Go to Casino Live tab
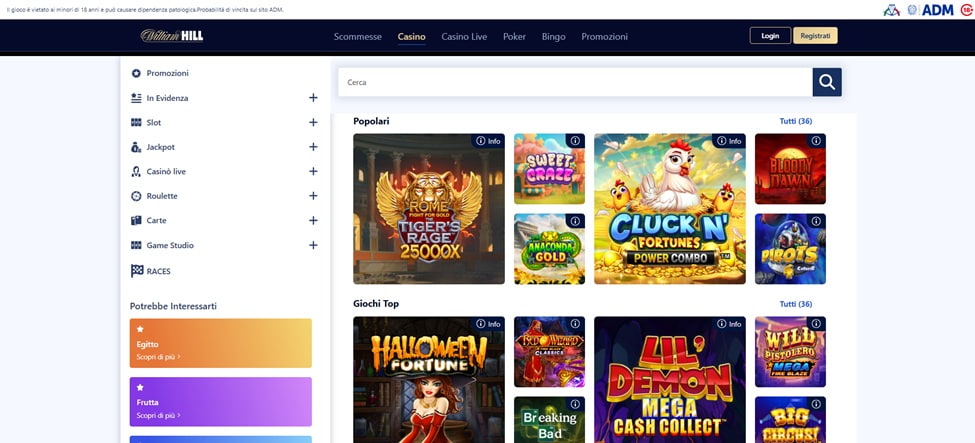This screenshot has width=975, height=443. [x=464, y=37]
